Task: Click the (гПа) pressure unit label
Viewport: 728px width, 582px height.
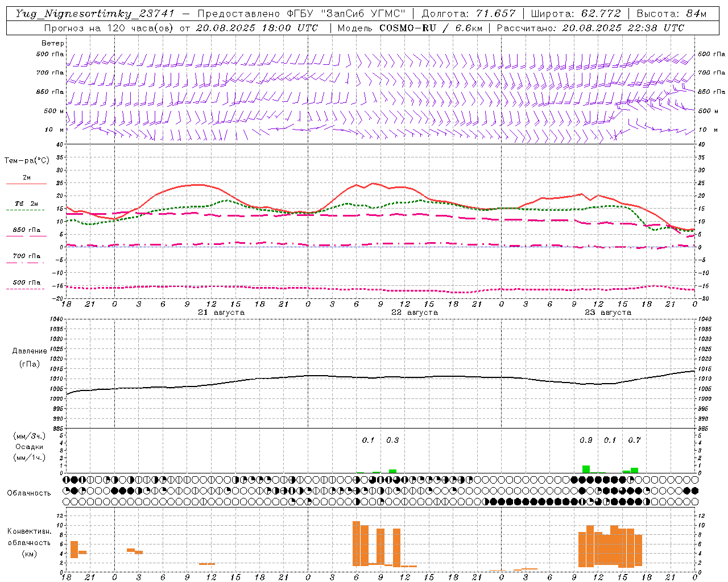Action: [x=30, y=364]
